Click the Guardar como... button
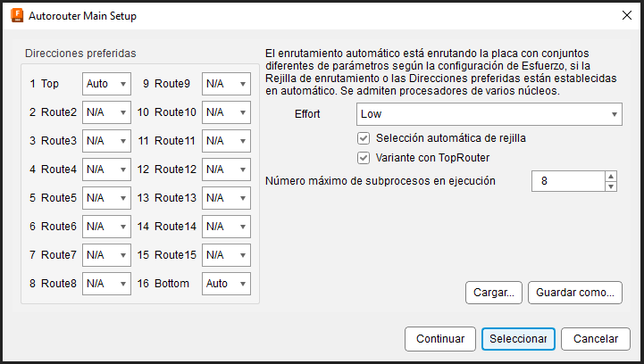 pos(575,293)
